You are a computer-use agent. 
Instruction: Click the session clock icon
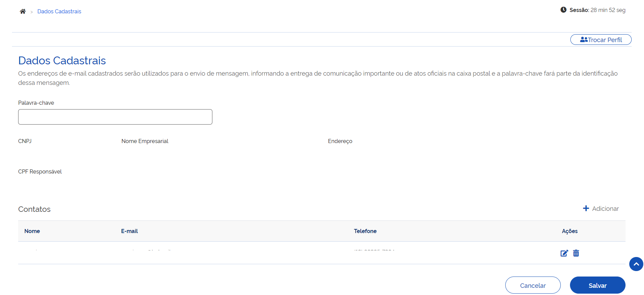click(x=563, y=10)
